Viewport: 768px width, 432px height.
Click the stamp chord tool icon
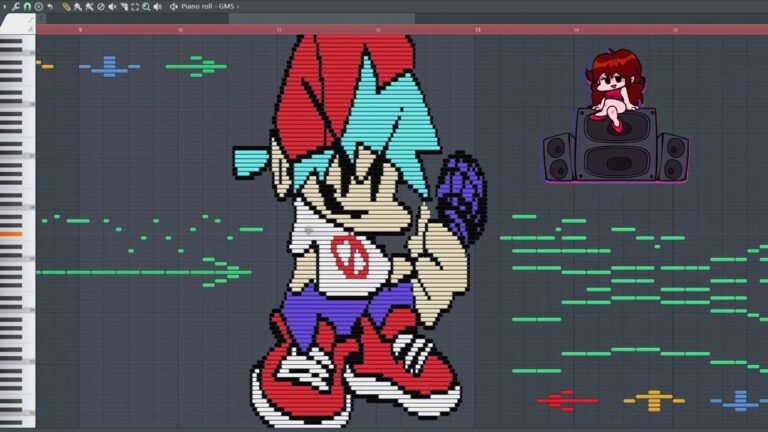39,6
